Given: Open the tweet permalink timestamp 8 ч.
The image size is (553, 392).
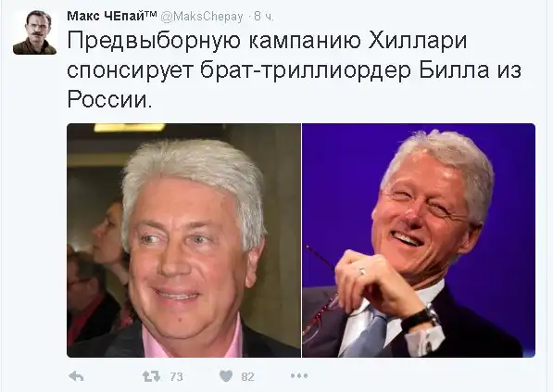Looking at the screenshot, I should [x=264, y=17].
